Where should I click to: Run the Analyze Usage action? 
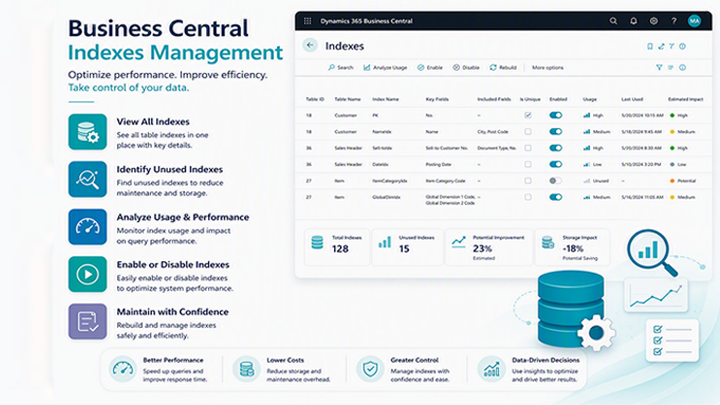(x=385, y=68)
